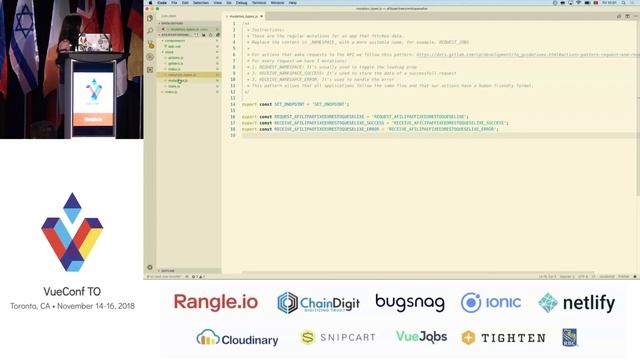
Task: Select the mutation_types.js editor tab
Action: pos(243,16)
